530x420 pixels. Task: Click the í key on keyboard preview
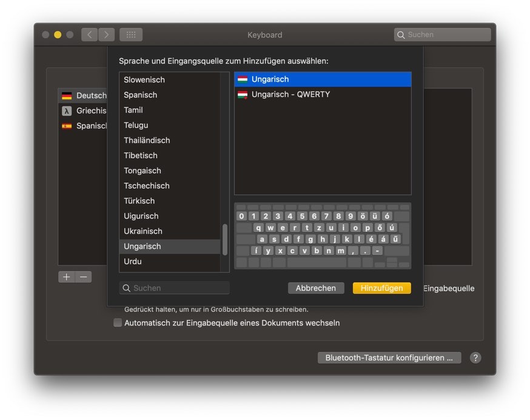pyautogui.click(x=256, y=251)
